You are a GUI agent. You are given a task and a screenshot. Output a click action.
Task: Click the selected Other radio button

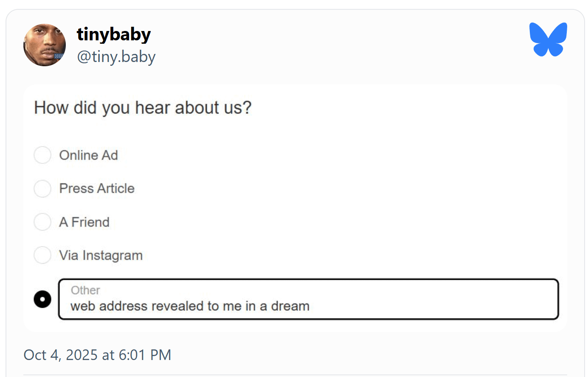(x=42, y=299)
